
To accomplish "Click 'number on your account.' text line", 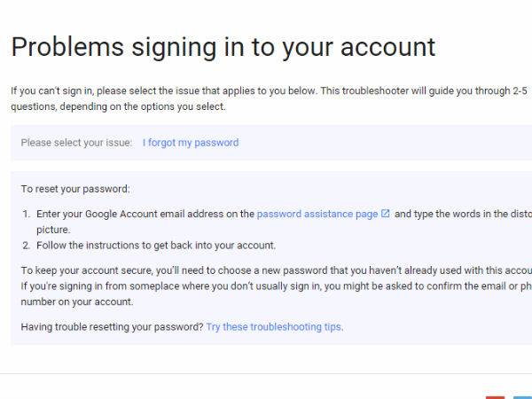I will (x=77, y=301).
